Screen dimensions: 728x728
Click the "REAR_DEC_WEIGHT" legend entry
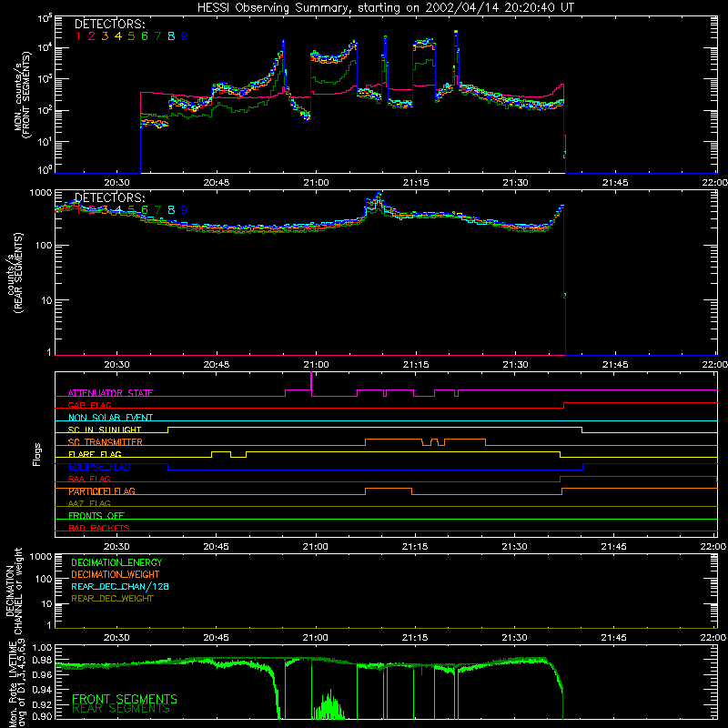click(x=112, y=599)
